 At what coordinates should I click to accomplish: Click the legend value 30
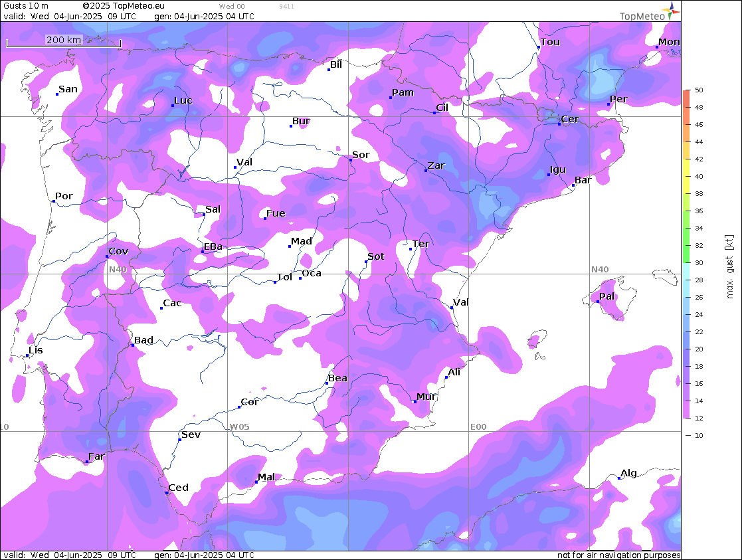point(699,262)
